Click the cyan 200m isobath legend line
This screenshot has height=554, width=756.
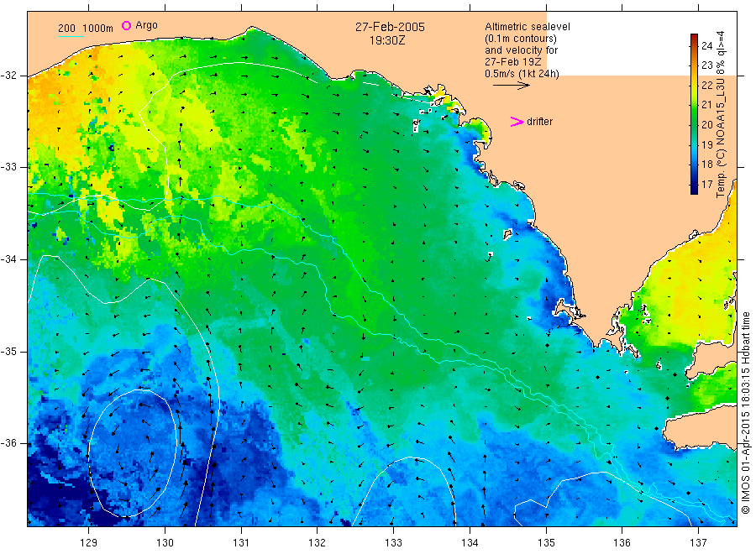click(x=71, y=36)
